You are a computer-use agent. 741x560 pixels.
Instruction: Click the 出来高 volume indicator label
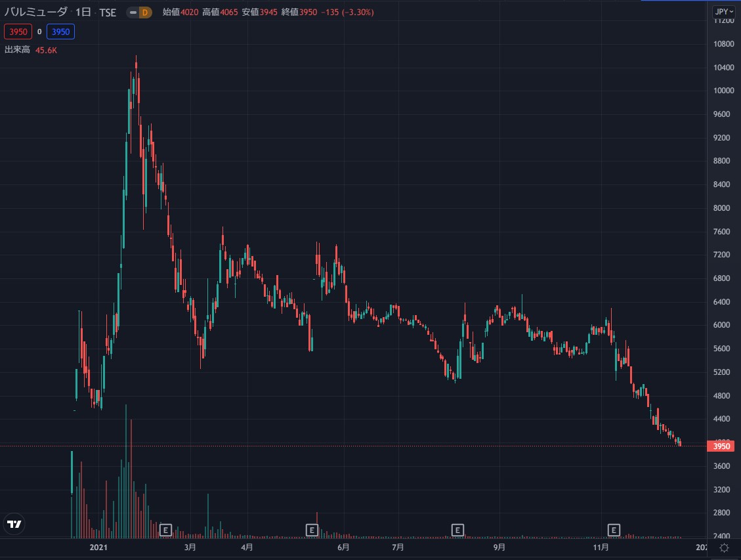[18, 50]
